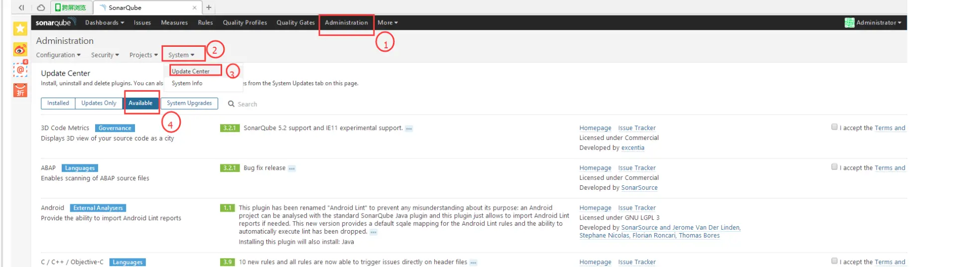980x267 pixels.
Task: Open a new browser tab with plus
Action: pyautogui.click(x=209, y=7)
